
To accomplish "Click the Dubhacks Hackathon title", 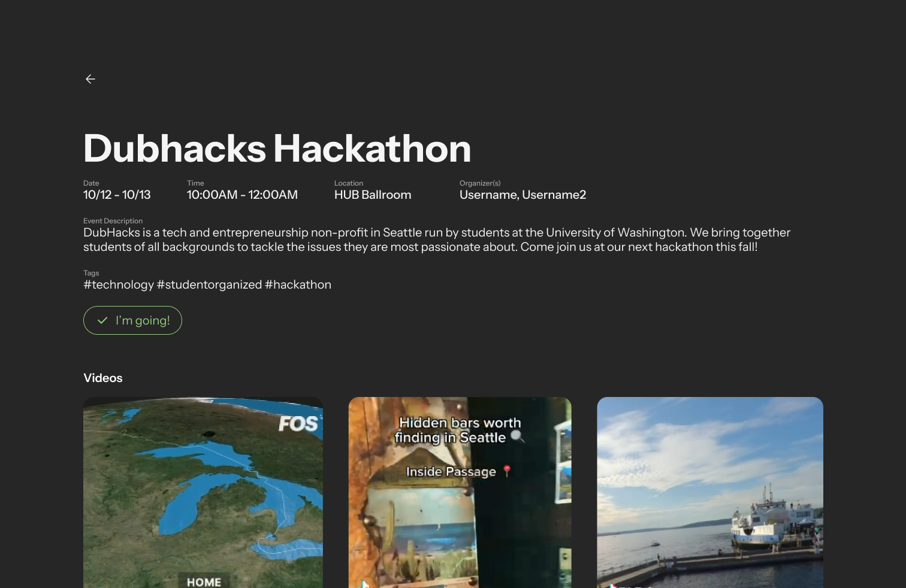I will tap(277, 148).
